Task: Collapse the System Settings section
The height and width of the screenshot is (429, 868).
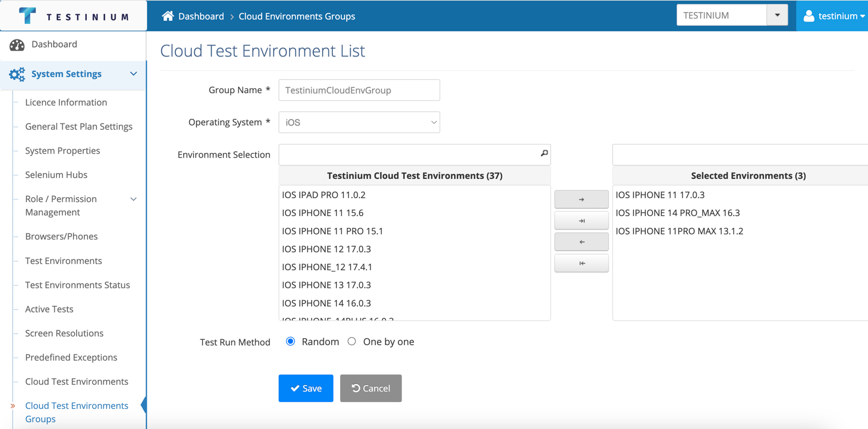Action: [134, 74]
